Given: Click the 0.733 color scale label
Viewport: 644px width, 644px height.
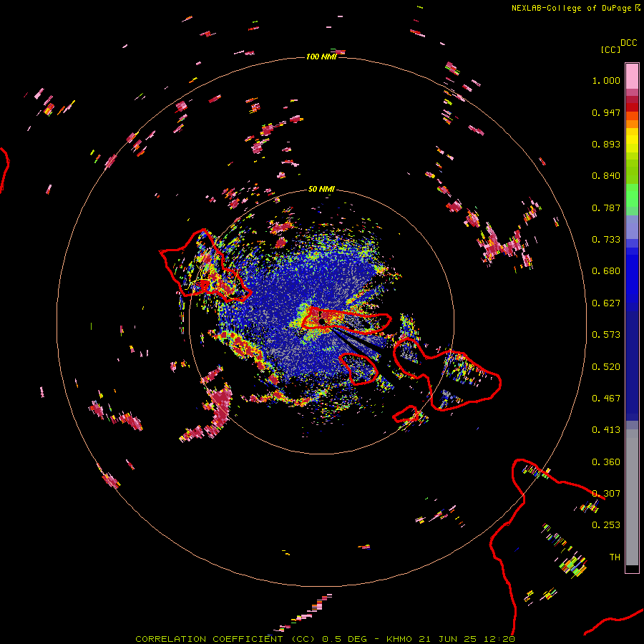Looking at the screenshot, I should click(606, 240).
